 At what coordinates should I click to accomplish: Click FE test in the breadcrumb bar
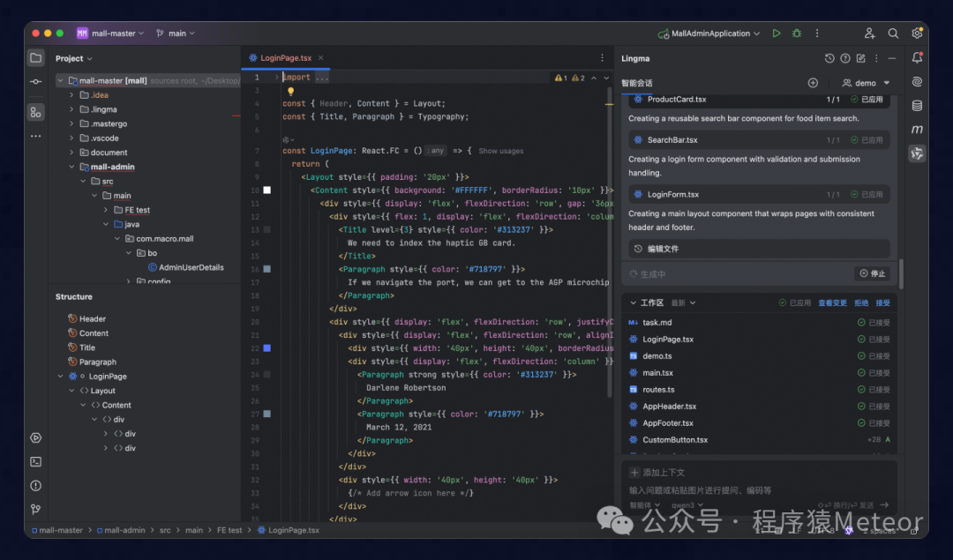[x=229, y=530]
